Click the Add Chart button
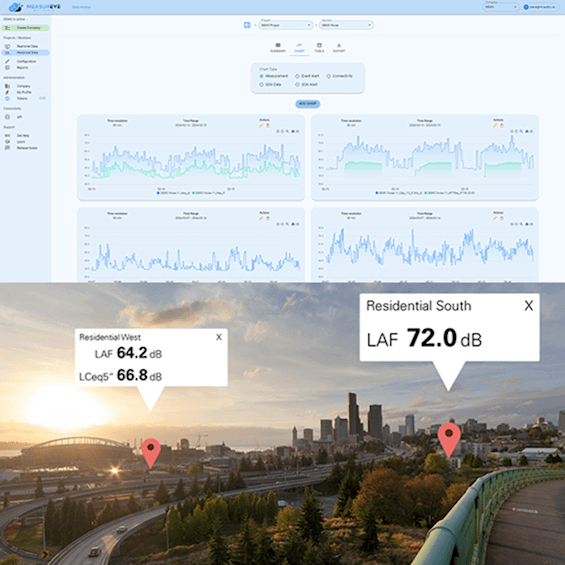The width and height of the screenshot is (565, 565). coord(308,104)
